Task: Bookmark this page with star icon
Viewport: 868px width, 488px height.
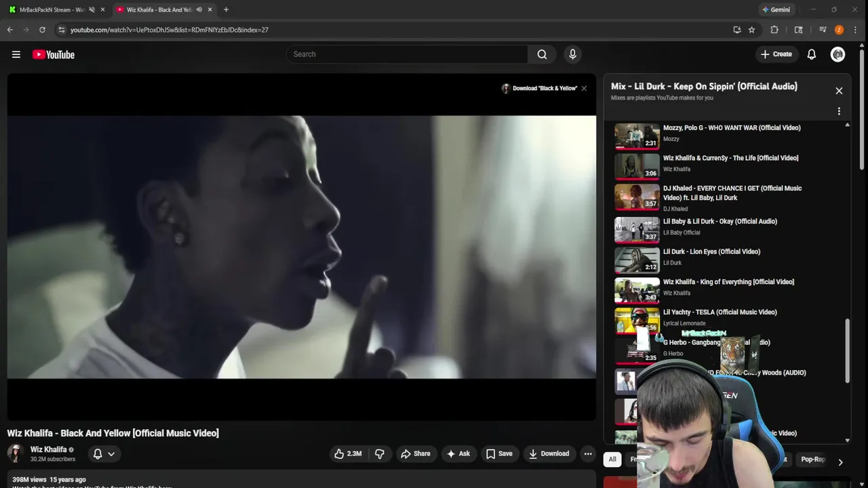Action: pos(751,30)
